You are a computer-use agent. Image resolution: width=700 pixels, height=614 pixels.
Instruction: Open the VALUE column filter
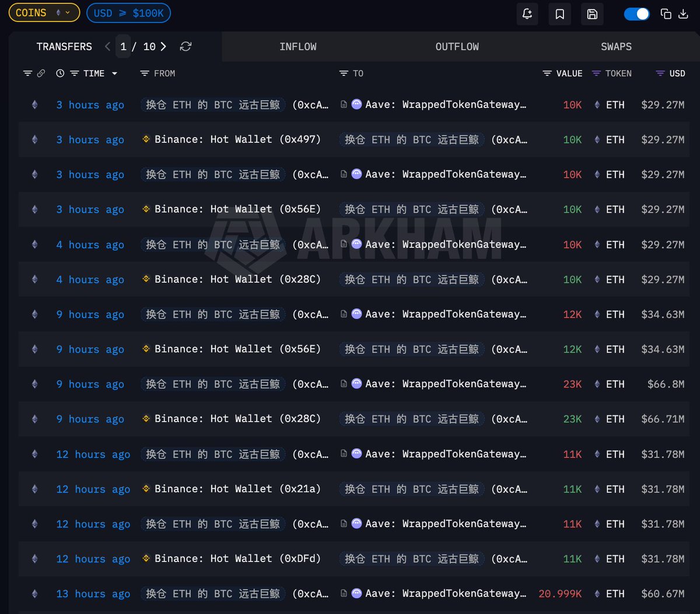point(547,73)
